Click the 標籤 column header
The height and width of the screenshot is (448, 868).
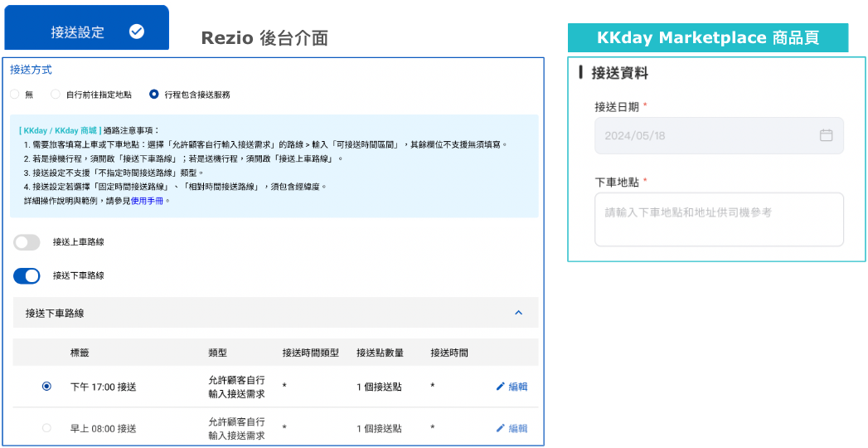click(79, 353)
